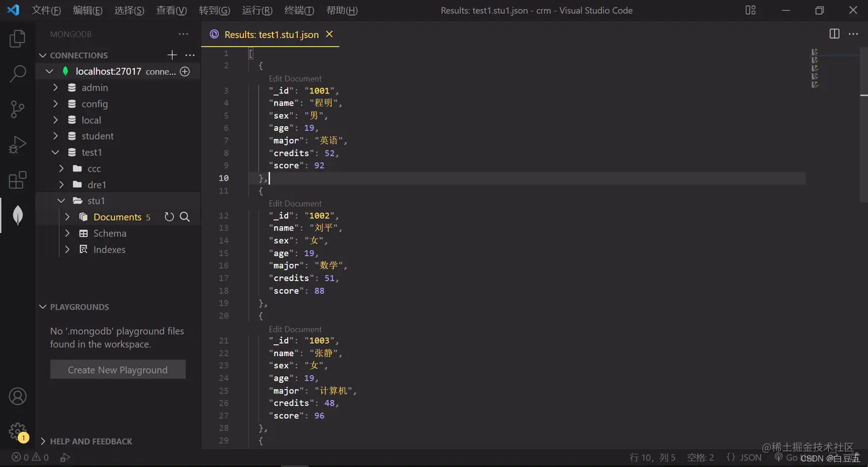
Task: Collapse the PLAYGROUNDS section
Action: tap(42, 307)
